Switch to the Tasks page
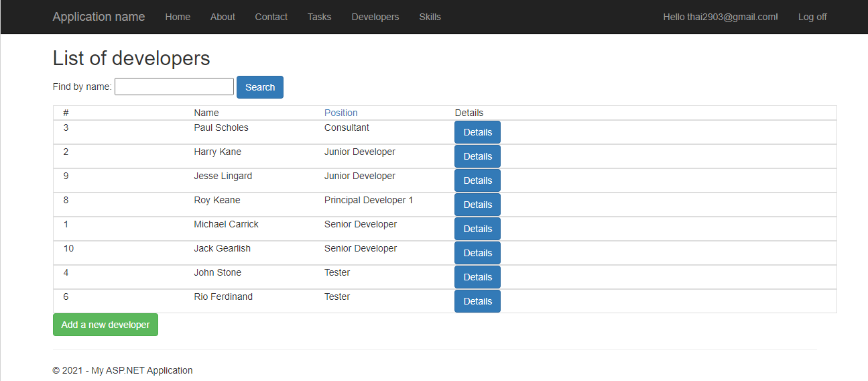 point(320,17)
